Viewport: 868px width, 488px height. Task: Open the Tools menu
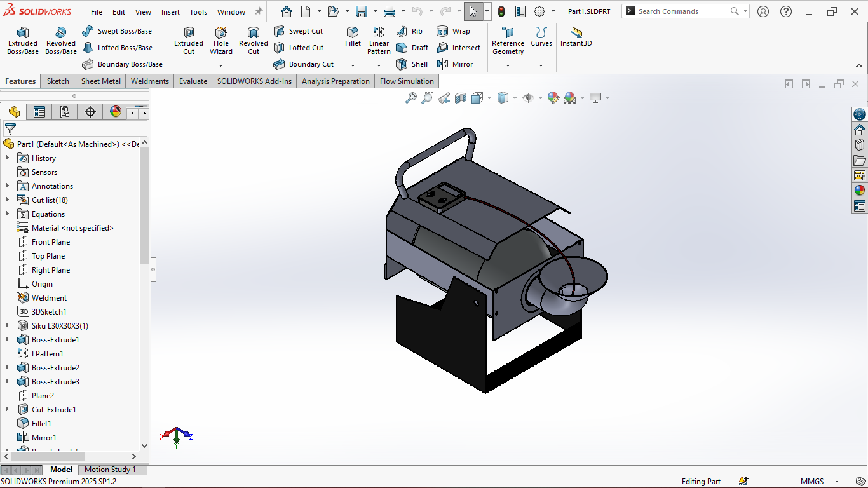click(198, 12)
